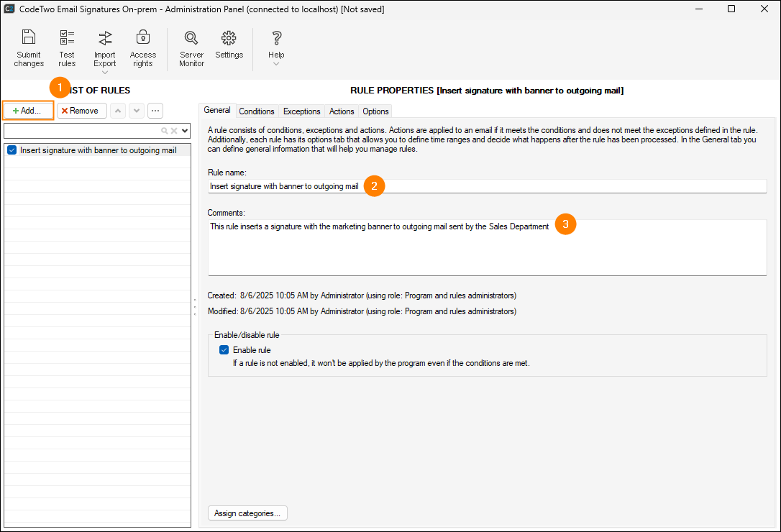Viewport: 781px width, 532px height.
Task: Expand the rule search filter dropdown
Action: point(185,131)
